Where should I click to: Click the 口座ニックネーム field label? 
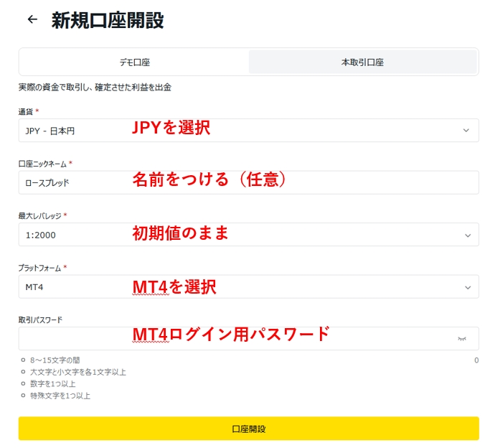42,164
